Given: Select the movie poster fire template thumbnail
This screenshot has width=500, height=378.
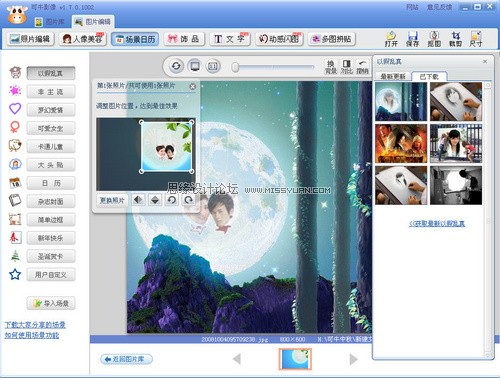Looking at the screenshot, I should point(401,144).
